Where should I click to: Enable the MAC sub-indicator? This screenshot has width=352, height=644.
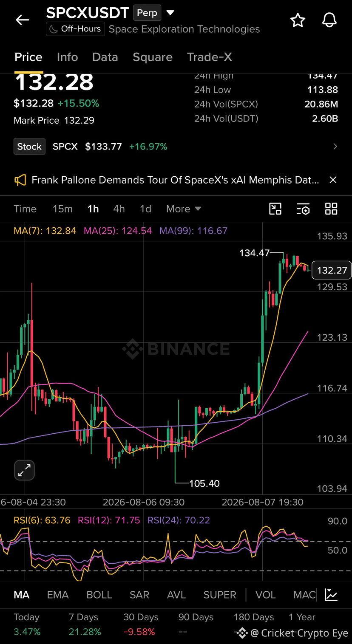coord(304,595)
